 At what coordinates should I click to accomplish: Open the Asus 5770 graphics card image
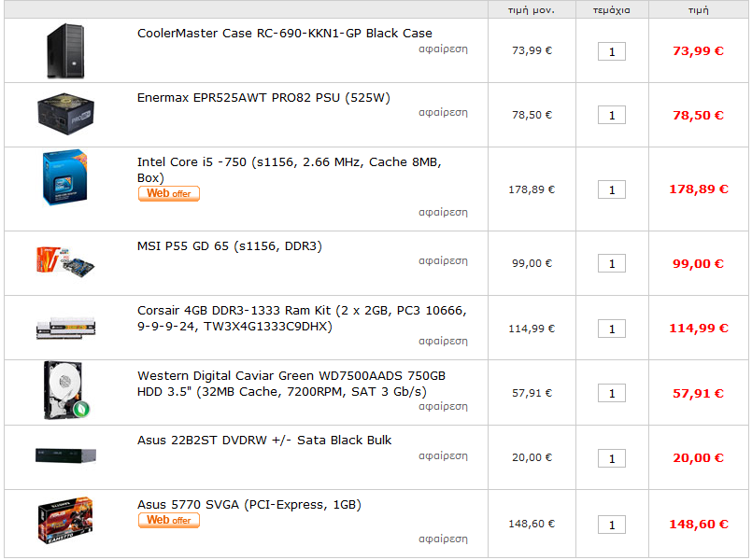(x=65, y=520)
